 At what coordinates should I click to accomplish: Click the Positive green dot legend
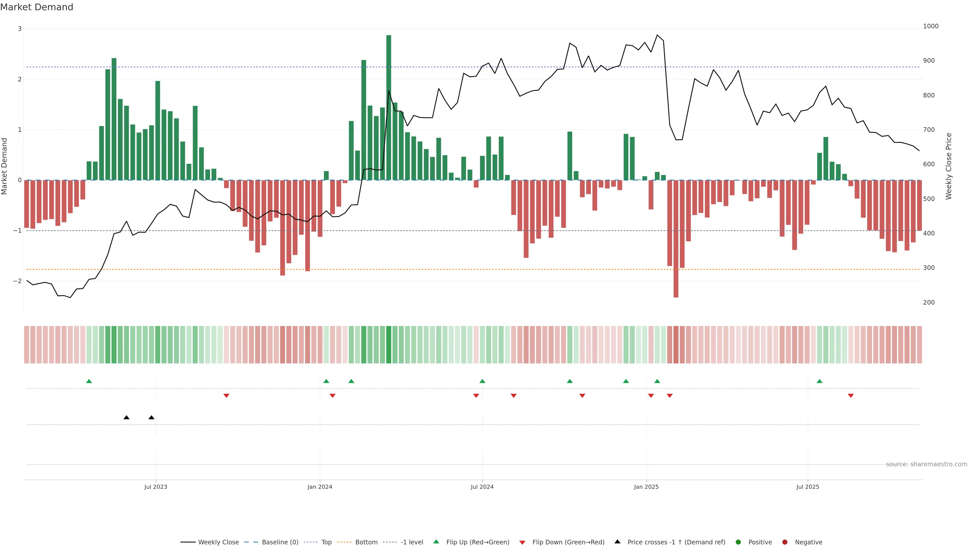tap(738, 542)
